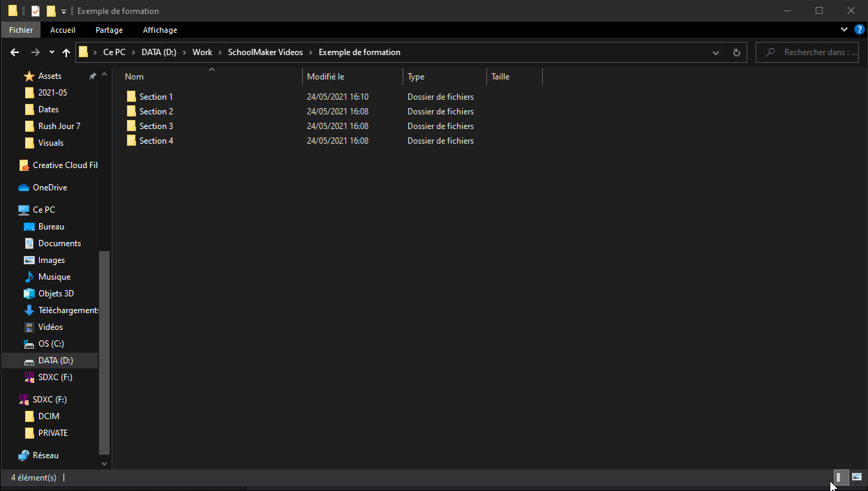Click DATA (D:) in the address breadcrumb
This screenshot has width=868, height=491.
(x=158, y=52)
